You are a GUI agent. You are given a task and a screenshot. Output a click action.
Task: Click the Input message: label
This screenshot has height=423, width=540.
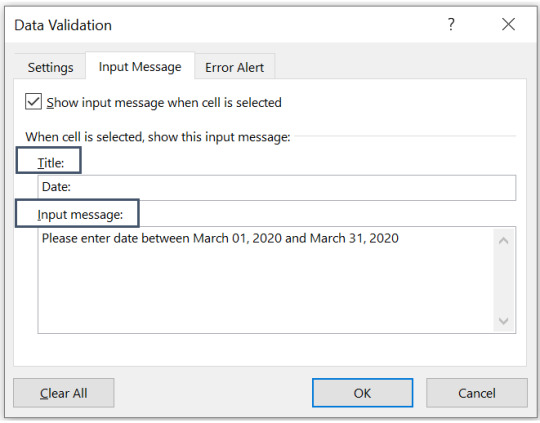click(80, 215)
